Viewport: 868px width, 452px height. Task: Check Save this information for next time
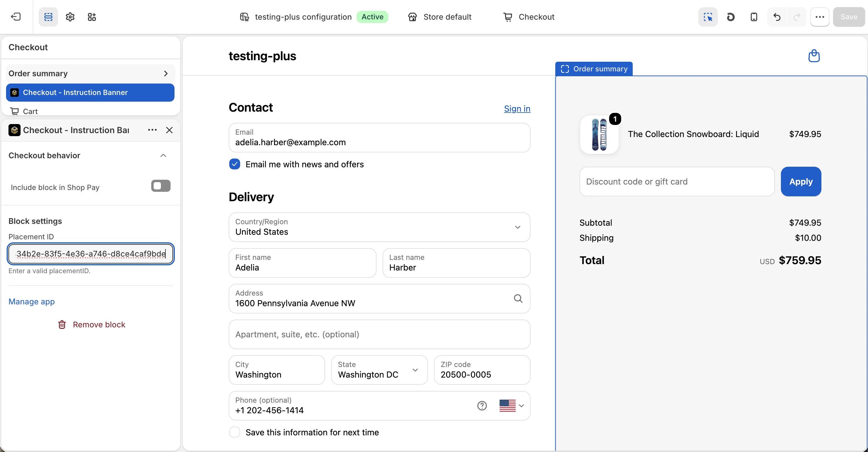(234, 432)
